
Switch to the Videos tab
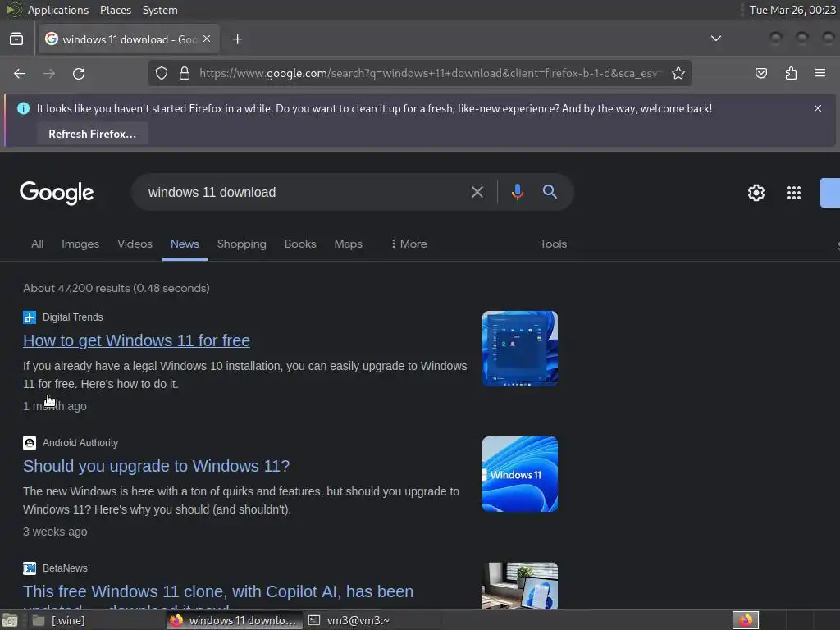click(x=135, y=244)
